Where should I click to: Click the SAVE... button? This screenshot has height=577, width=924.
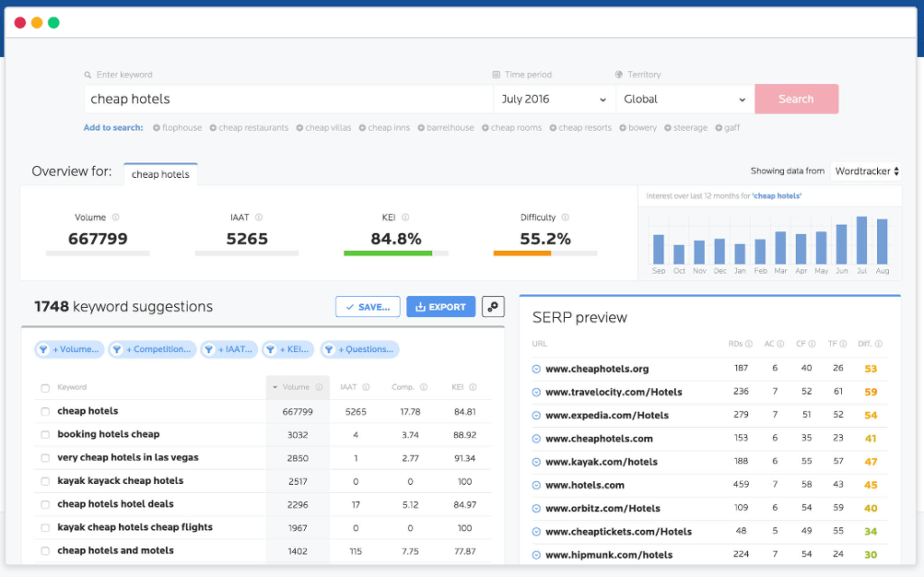368,307
